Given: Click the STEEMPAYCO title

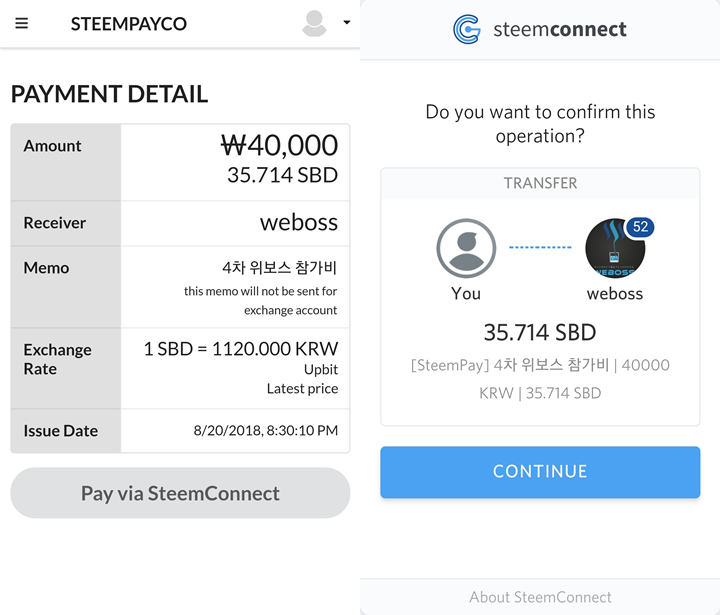Looking at the screenshot, I should (x=129, y=24).
